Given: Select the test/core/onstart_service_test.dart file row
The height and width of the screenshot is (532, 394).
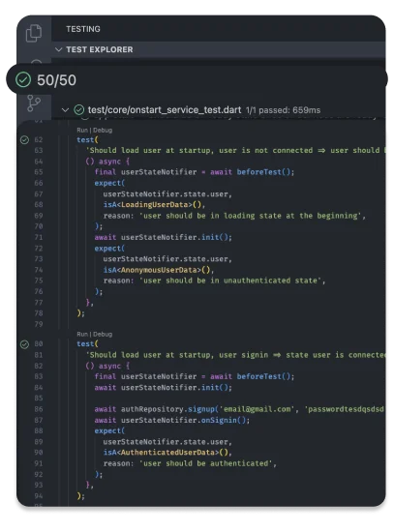Looking at the screenshot, I should coord(219,110).
